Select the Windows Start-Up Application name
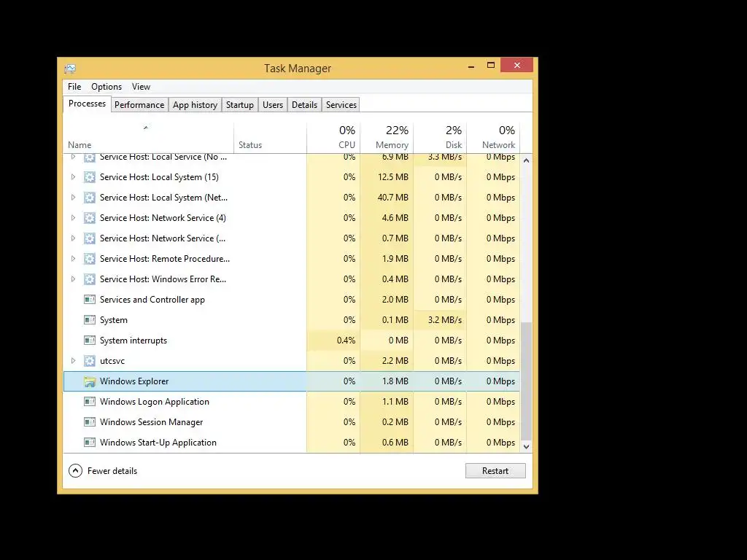This screenshot has width=747, height=560. pyautogui.click(x=158, y=443)
